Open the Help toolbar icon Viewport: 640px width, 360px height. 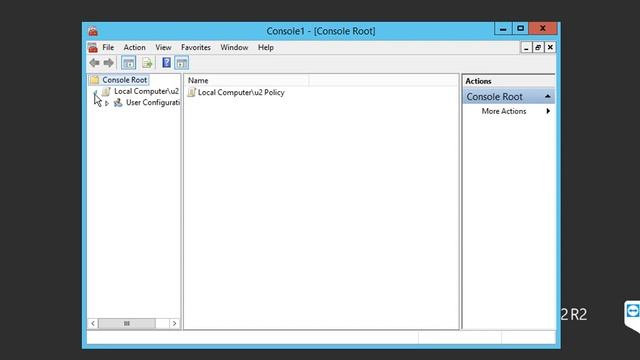167,62
